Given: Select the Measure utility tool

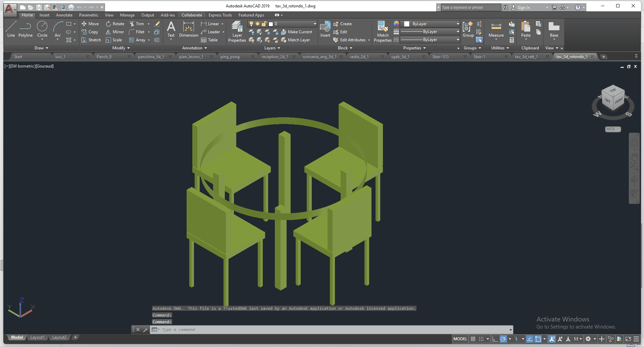Looking at the screenshot, I should click(x=496, y=29).
